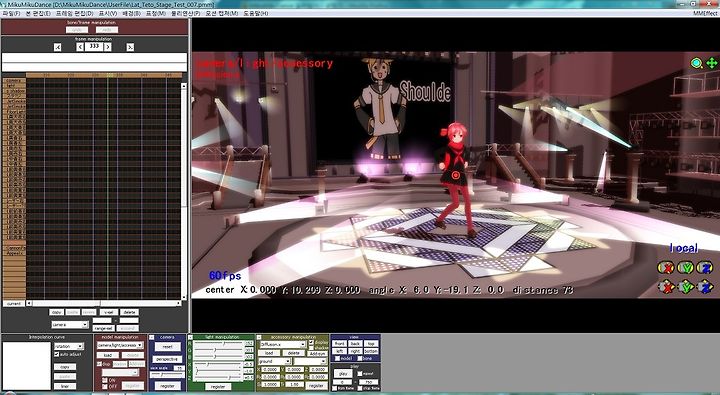Click the v-sel button under timeline
720x395 pixels.
pyautogui.click(x=109, y=312)
